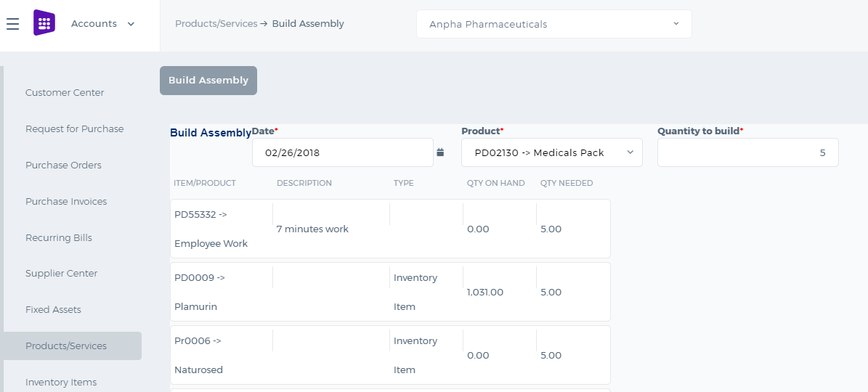868x392 pixels.
Task: Select Request for Purchase sidebar item
Action: [75, 128]
